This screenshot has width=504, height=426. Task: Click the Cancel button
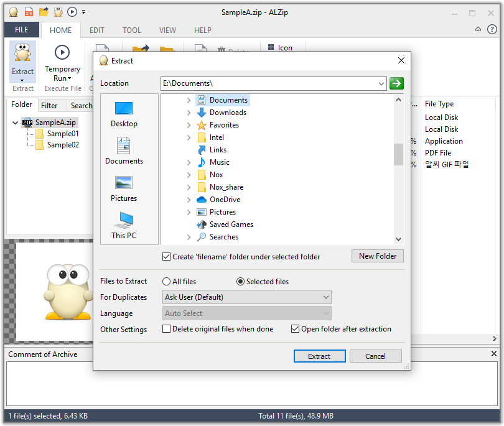tap(375, 356)
